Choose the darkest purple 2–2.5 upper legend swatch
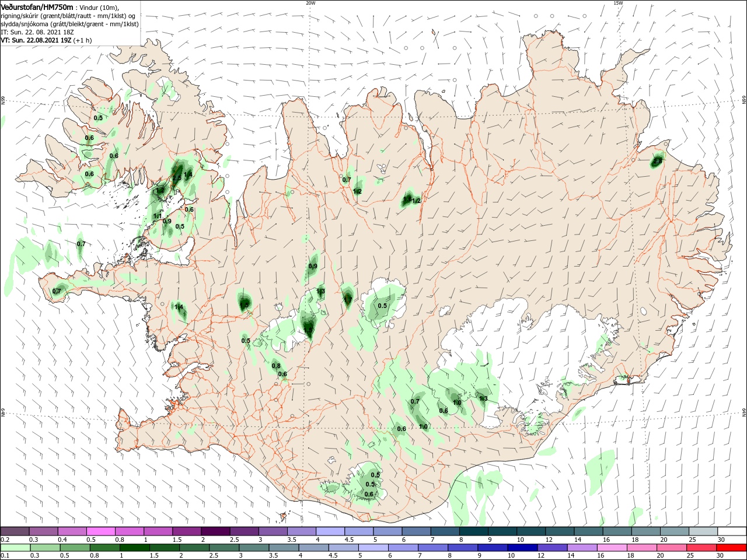The image size is (747, 560). coord(216,531)
